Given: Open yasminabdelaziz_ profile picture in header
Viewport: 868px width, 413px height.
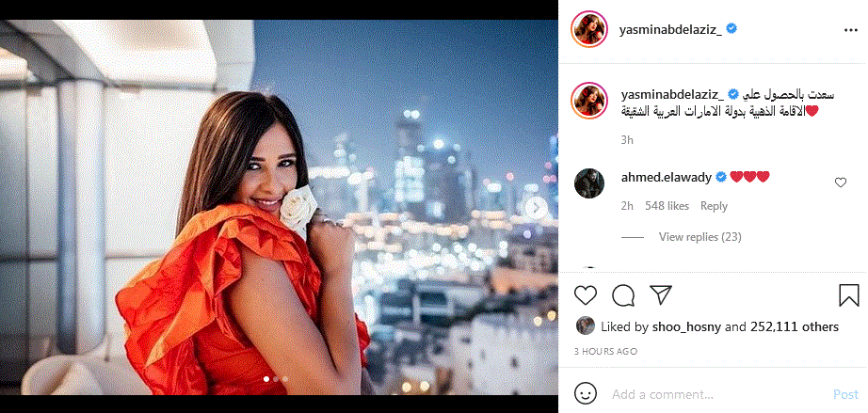Looking at the screenshot, I should tap(589, 29).
